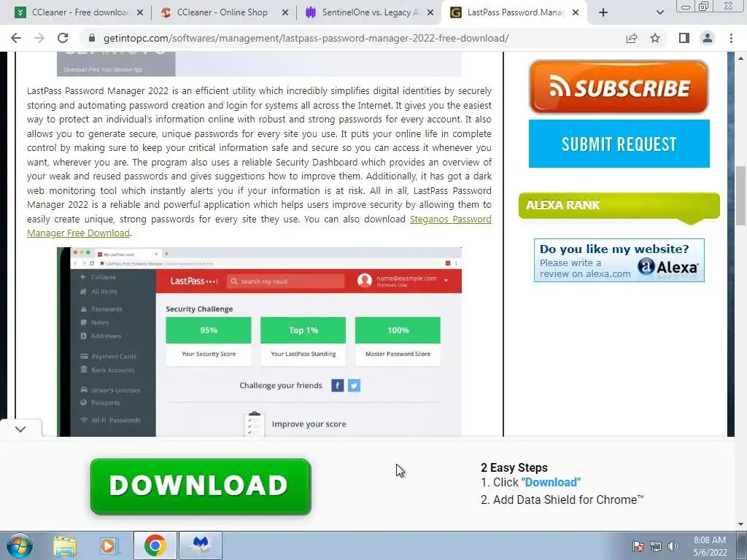Close the CCleaner - Online Shop tab

pyautogui.click(x=285, y=13)
